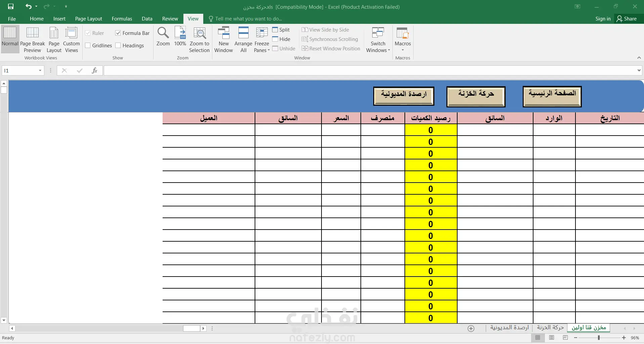Reset zoom to 100%

[x=180, y=36]
